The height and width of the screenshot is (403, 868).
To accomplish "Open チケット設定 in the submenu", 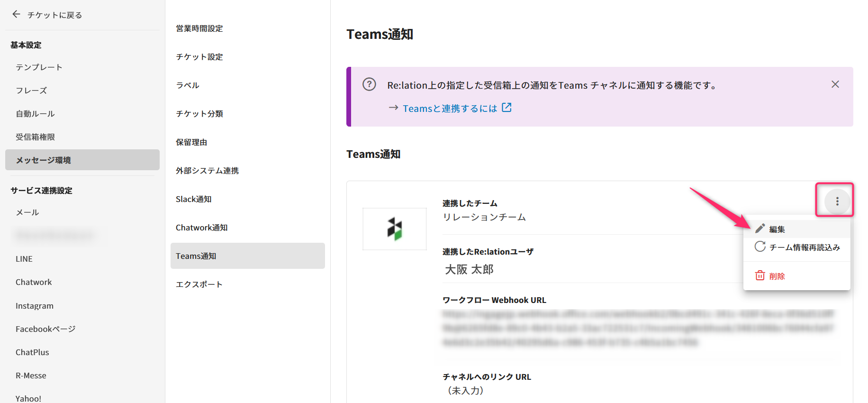I will click(x=199, y=57).
